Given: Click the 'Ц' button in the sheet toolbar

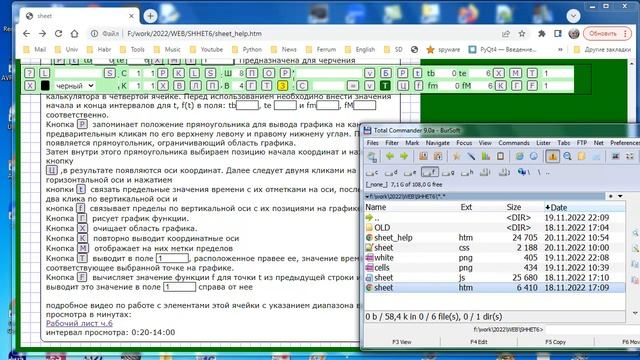Looking at the screenshot, I should click(x=402, y=86).
